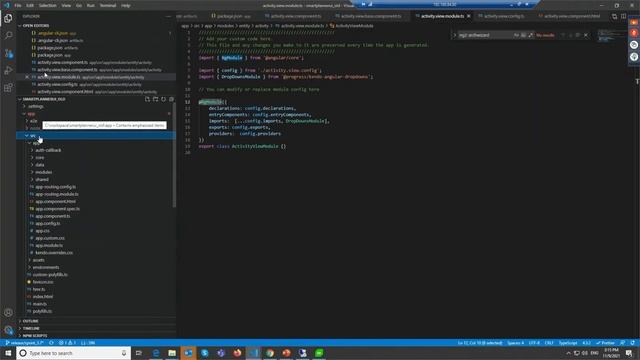
Task: Click the synchronize changes icon in status bar
Action: 51,343
